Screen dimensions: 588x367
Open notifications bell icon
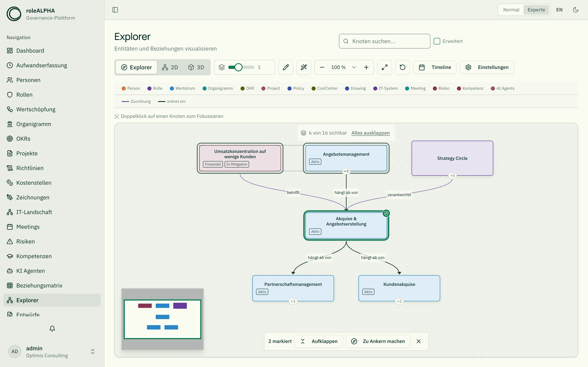click(52, 329)
